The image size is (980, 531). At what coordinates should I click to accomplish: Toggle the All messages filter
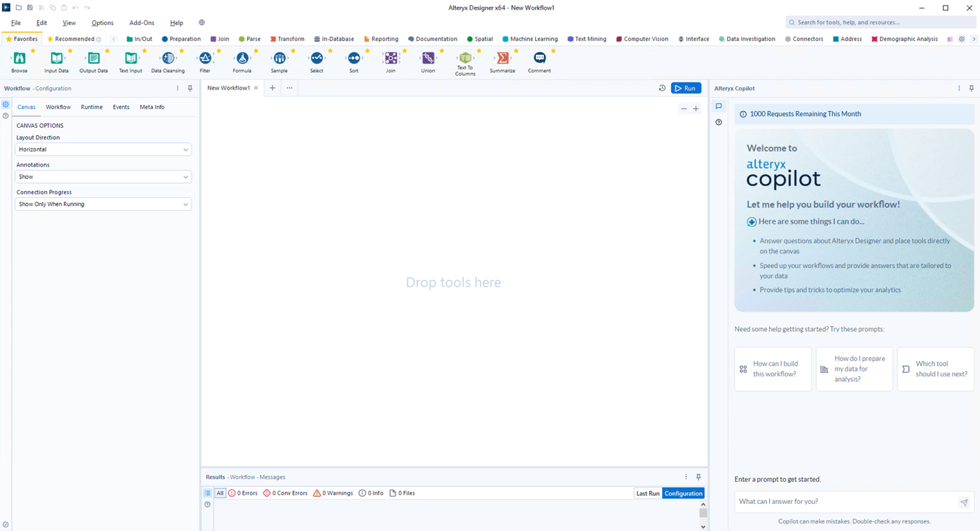pos(220,493)
